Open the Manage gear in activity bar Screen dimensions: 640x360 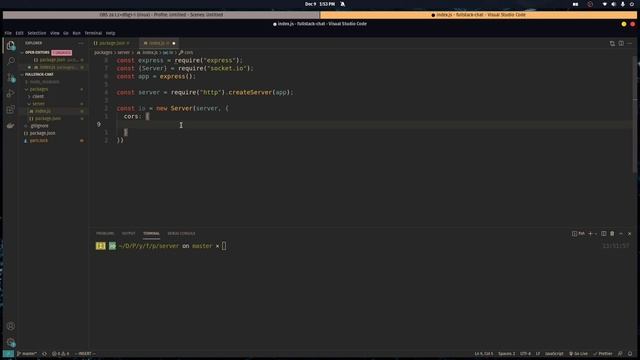pyautogui.click(x=11, y=342)
